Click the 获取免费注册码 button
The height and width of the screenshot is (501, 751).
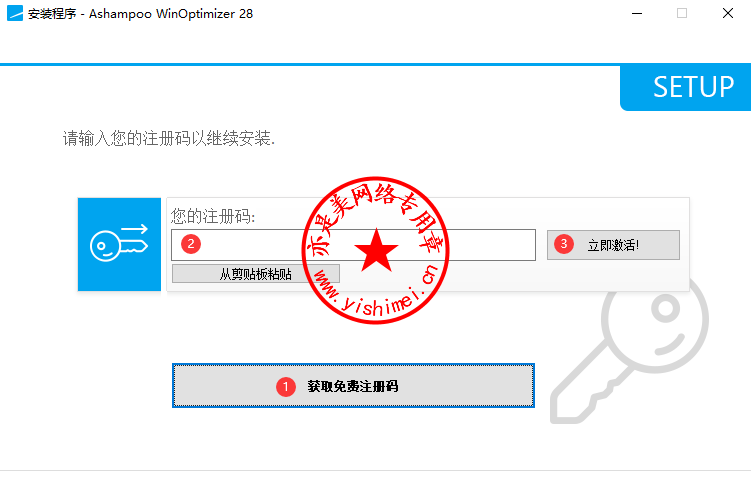(353, 386)
